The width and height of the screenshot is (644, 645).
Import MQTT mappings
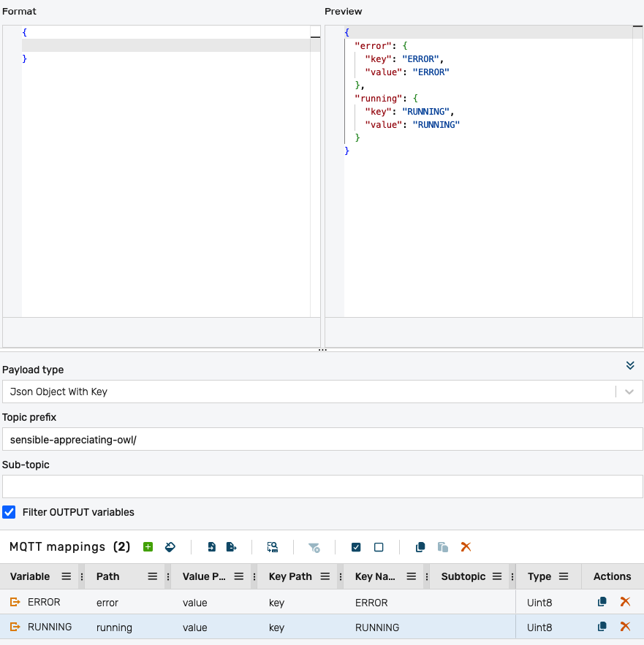tap(211, 546)
